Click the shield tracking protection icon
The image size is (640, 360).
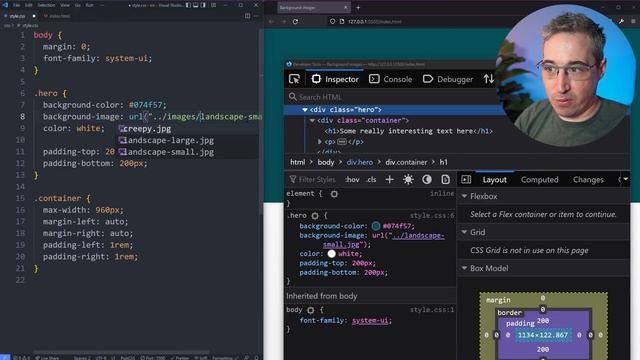tap(333, 22)
